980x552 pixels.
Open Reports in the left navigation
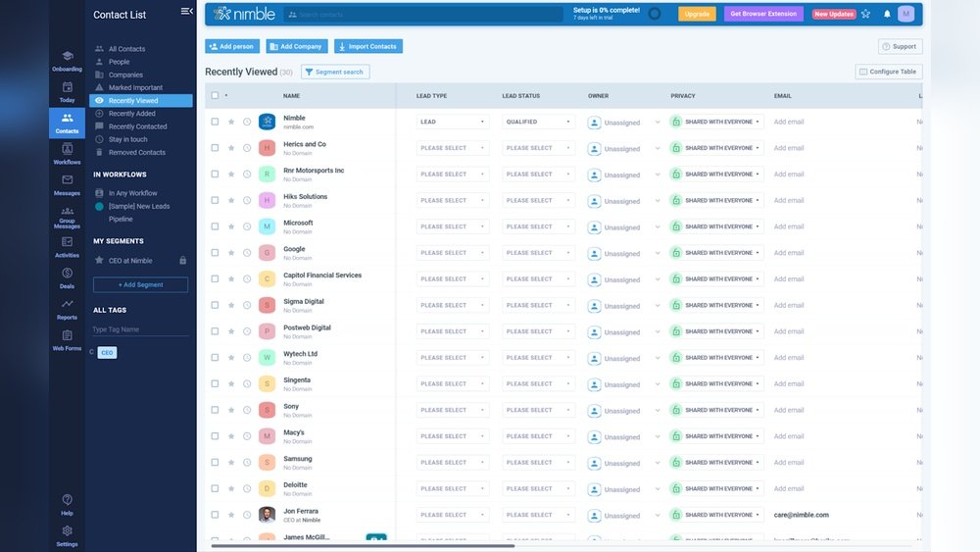coord(67,308)
